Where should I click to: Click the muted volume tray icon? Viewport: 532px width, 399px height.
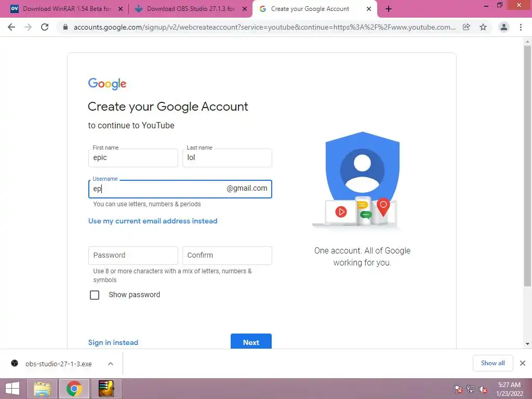483,389
